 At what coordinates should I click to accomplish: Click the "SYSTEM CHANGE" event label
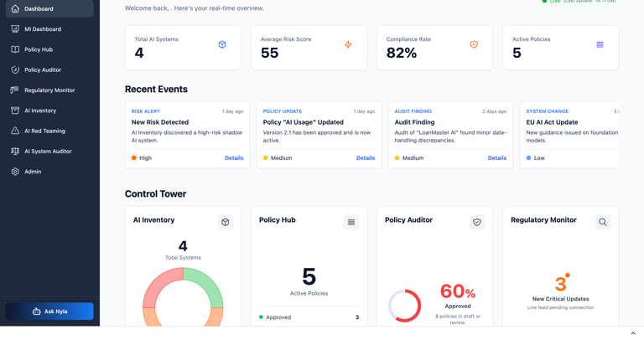pos(548,111)
